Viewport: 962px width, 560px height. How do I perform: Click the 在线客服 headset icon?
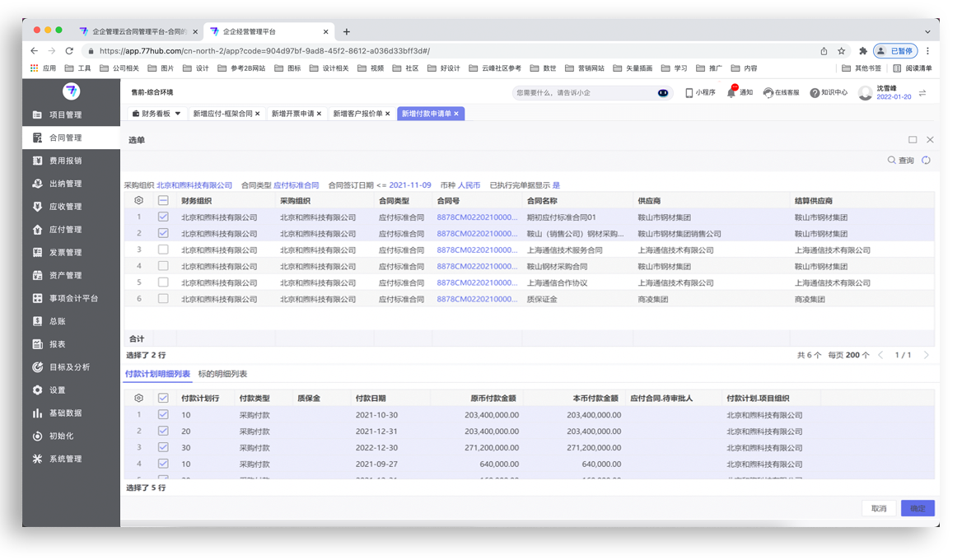[x=768, y=93]
